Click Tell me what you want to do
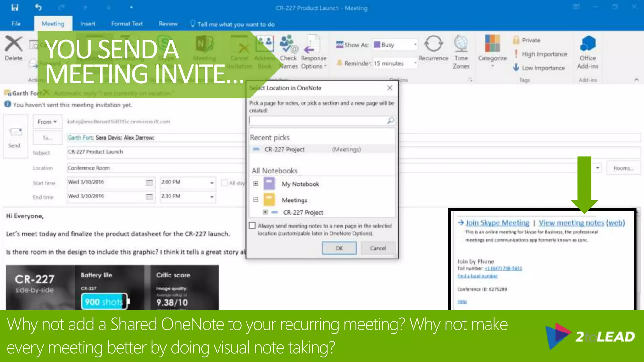644x362 pixels. (232, 24)
